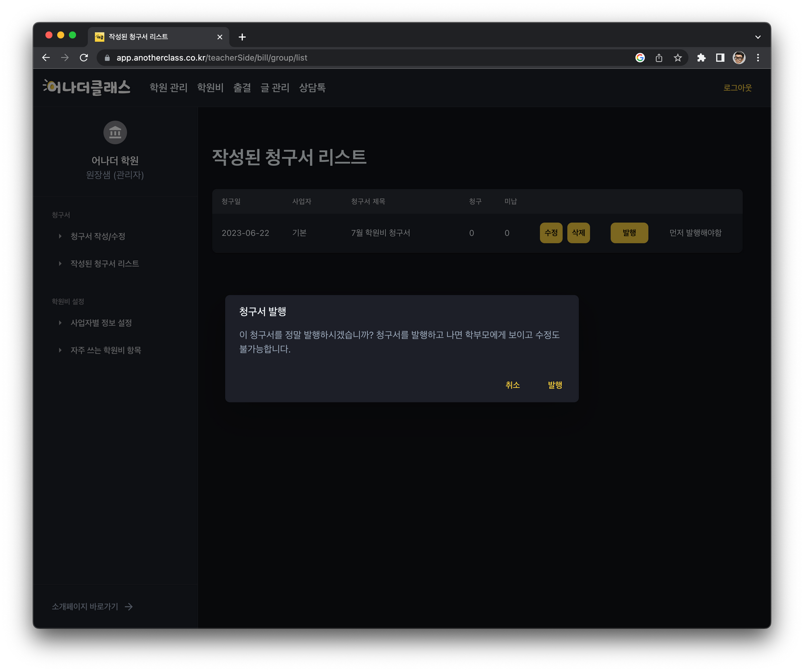Confirm publishing with dialog 발행 button
This screenshot has width=804, height=672.
[x=555, y=385]
